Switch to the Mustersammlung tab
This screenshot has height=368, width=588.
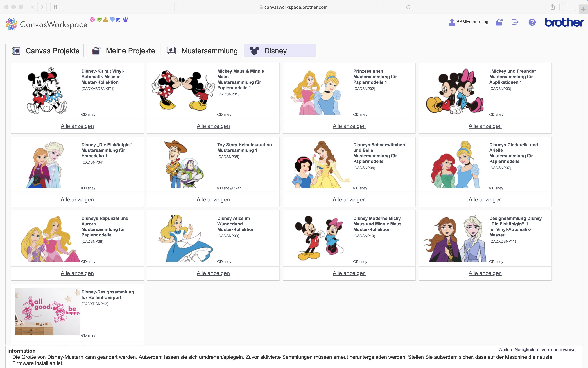(201, 51)
